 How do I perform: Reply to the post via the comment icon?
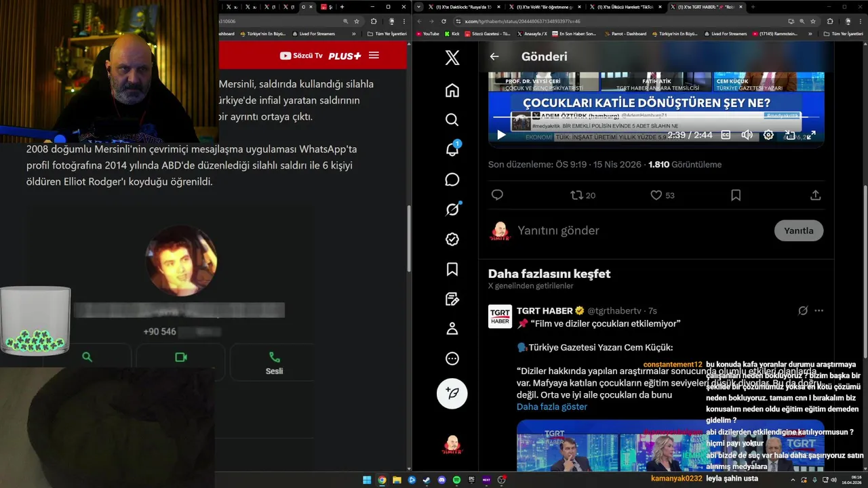coord(497,195)
